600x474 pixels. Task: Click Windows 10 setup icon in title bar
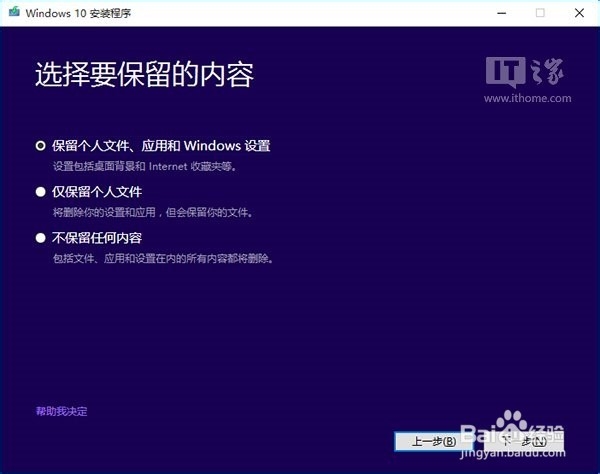14,12
